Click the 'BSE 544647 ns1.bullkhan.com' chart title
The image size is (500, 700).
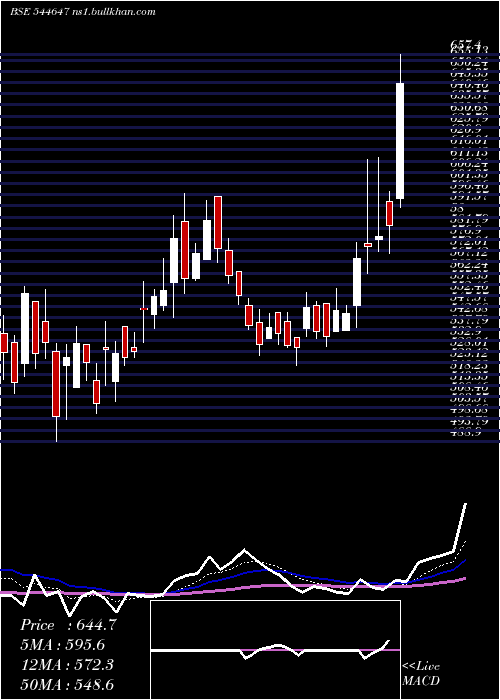click(x=83, y=12)
